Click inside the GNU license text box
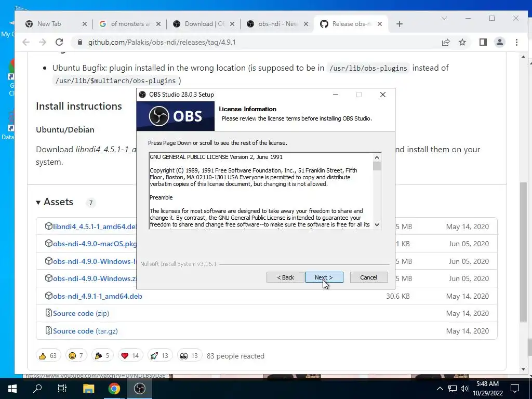Screen dimensions: 532x399 coord(261,191)
